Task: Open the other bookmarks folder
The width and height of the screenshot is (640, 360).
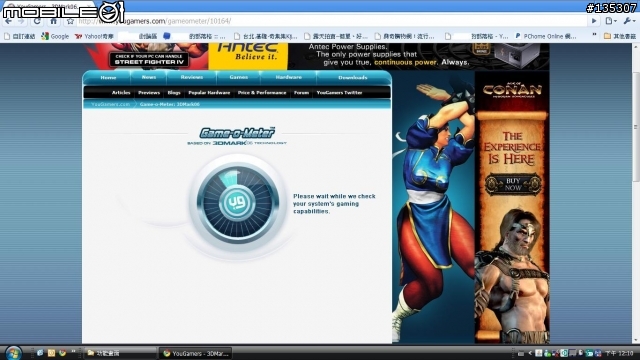Action: coord(620,36)
